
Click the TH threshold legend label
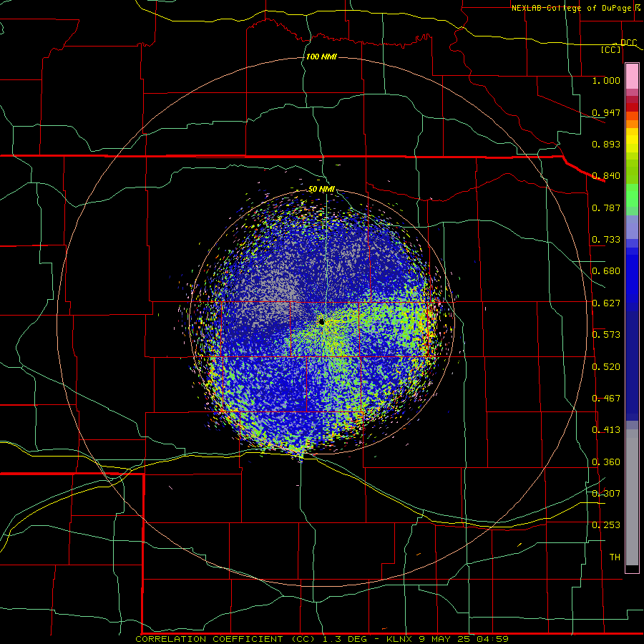(x=615, y=557)
